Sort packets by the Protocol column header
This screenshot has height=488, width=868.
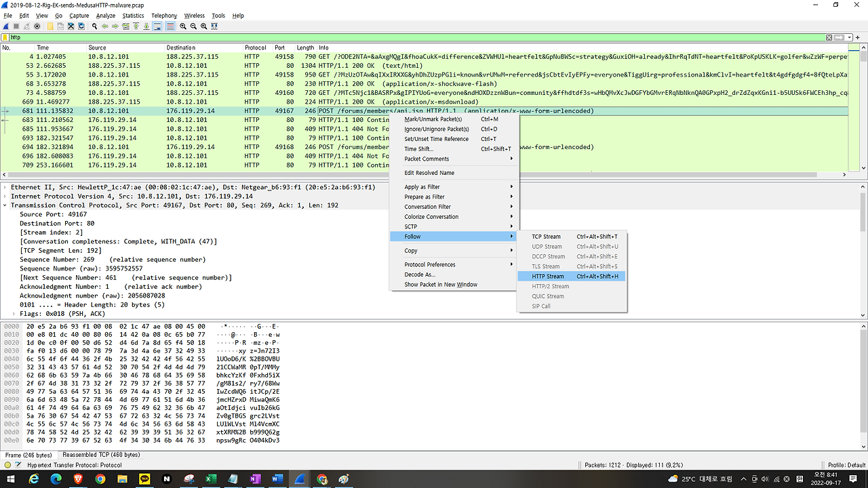point(256,47)
